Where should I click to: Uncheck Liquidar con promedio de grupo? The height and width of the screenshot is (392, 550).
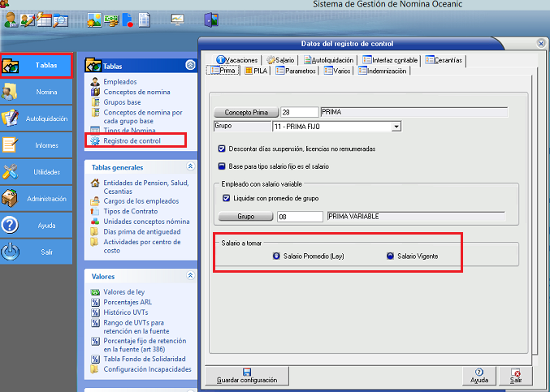pos(227,198)
